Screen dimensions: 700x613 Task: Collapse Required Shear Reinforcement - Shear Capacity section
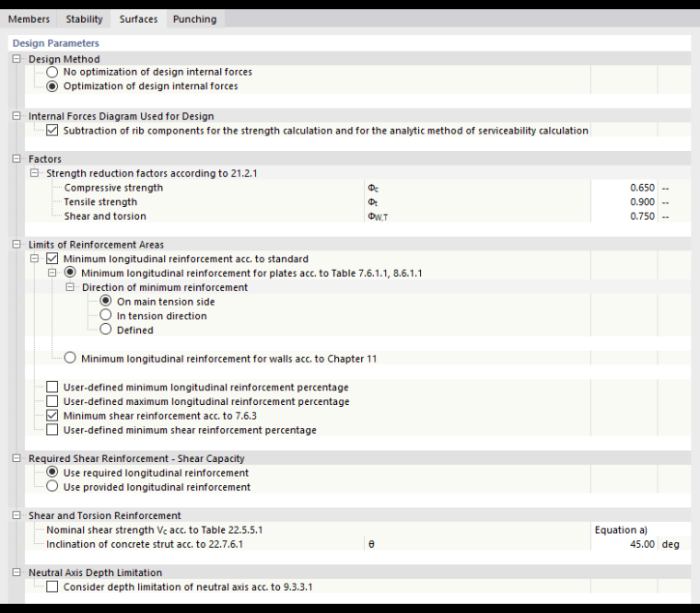coord(17,458)
